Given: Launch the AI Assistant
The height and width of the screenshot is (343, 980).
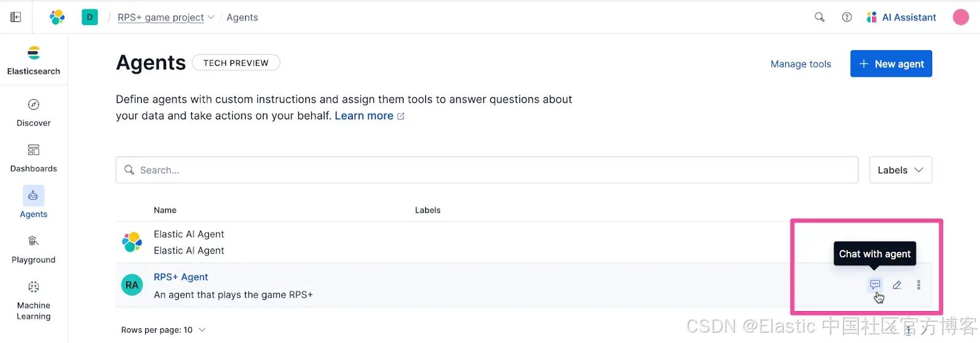Looking at the screenshot, I should point(902,17).
